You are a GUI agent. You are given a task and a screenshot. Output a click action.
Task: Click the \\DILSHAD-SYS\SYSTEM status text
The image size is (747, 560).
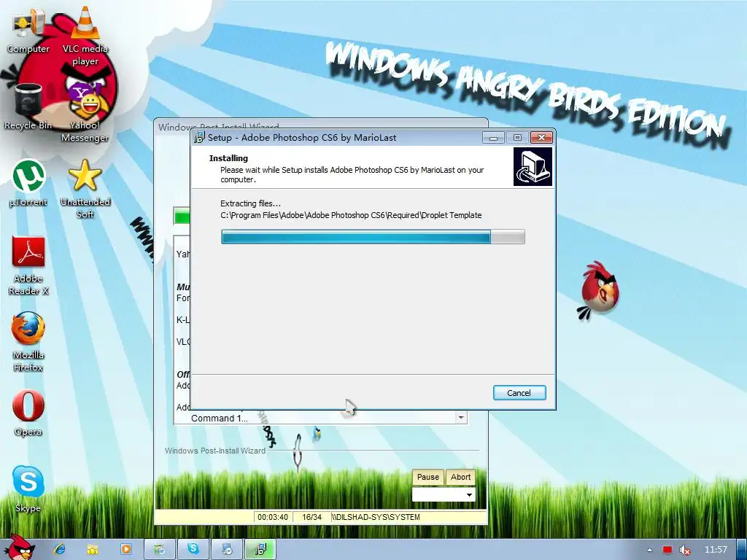click(x=376, y=517)
